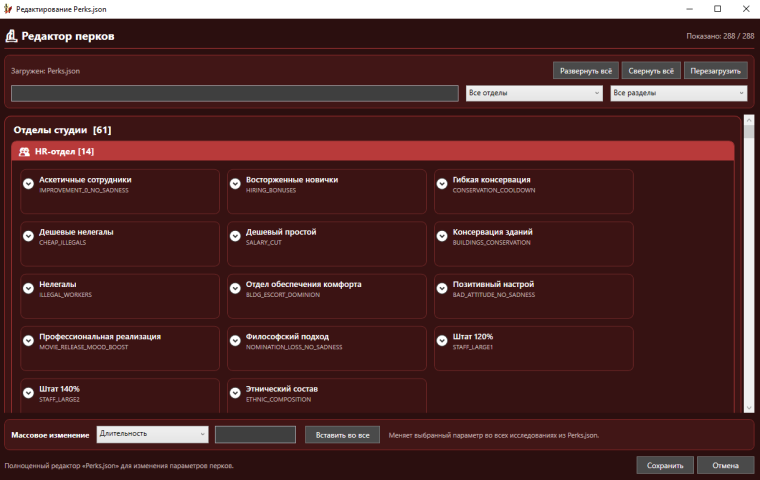Click the STAFF_LARGE1 identifier text
The image size is (760, 480).
click(473, 348)
